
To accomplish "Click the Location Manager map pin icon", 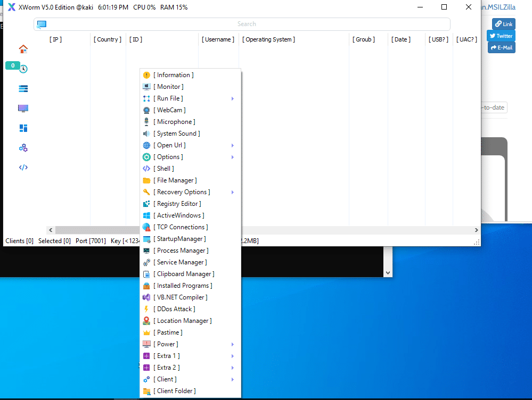I will pyautogui.click(x=146, y=321).
